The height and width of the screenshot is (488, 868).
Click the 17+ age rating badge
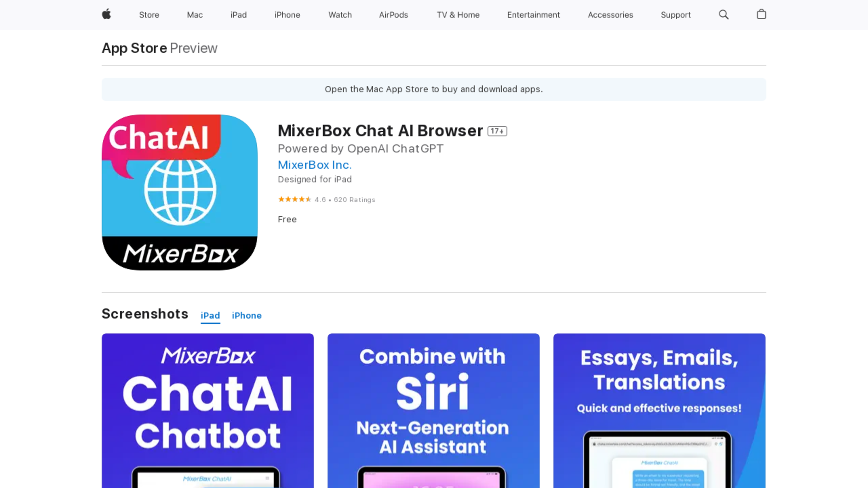click(497, 131)
